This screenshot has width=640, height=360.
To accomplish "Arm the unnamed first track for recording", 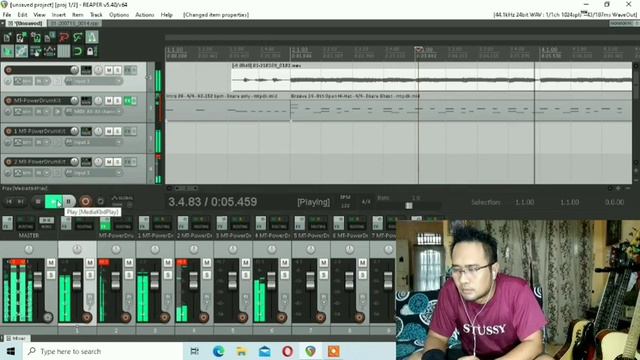I will [9, 70].
